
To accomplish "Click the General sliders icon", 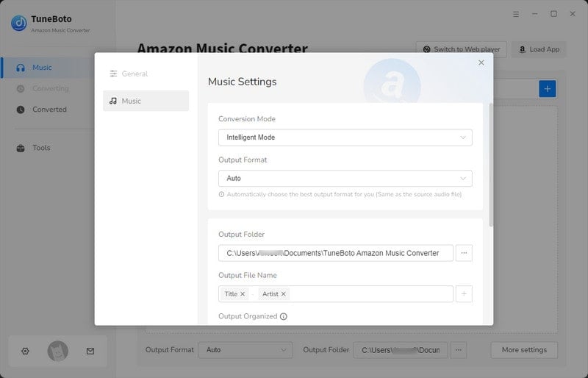I will pos(113,74).
